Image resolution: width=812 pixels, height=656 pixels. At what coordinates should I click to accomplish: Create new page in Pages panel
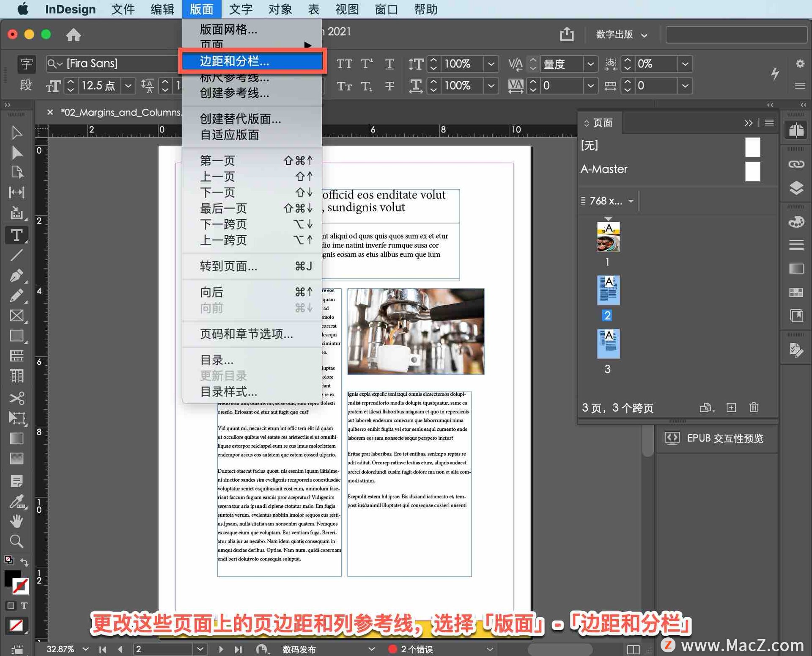731,407
